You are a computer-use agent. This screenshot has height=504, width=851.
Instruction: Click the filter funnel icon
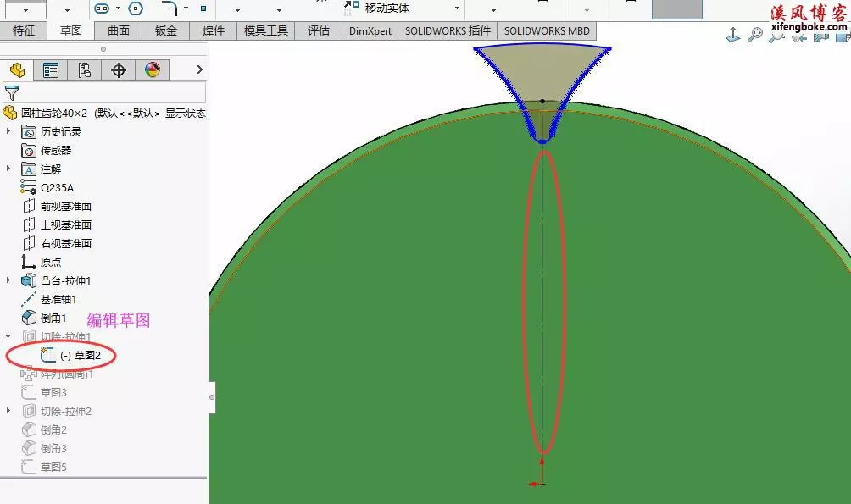pyautogui.click(x=12, y=93)
